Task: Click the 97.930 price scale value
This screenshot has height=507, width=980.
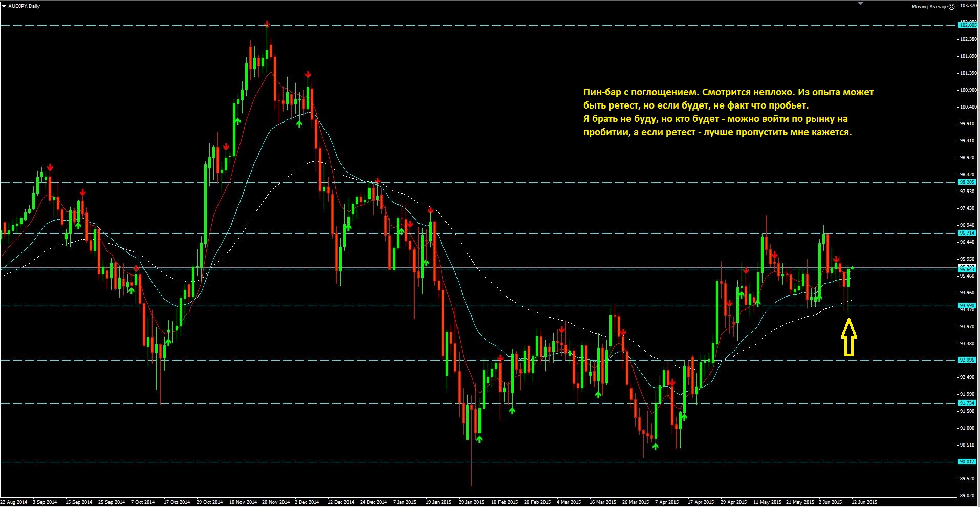Action: pyautogui.click(x=968, y=192)
